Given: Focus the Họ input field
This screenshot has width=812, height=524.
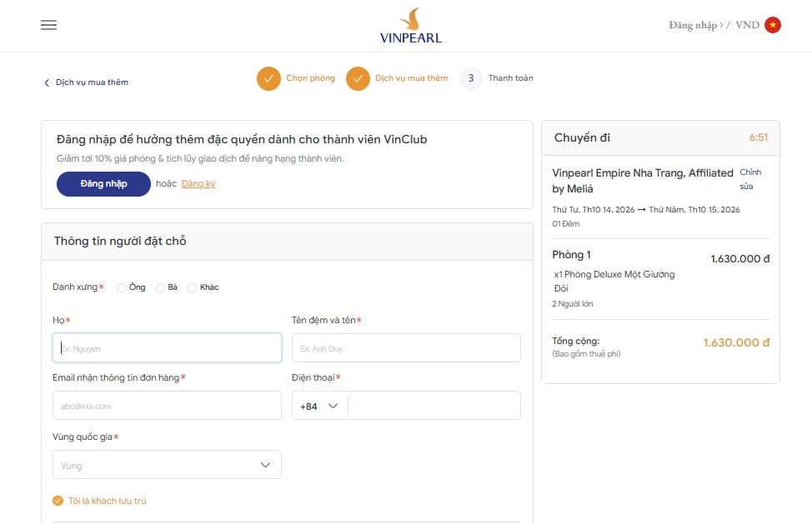Looking at the screenshot, I should [167, 347].
